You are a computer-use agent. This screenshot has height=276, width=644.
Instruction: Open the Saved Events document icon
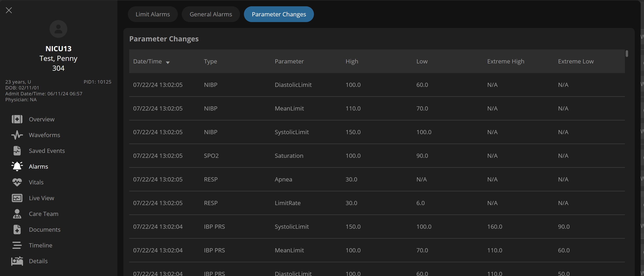17,151
